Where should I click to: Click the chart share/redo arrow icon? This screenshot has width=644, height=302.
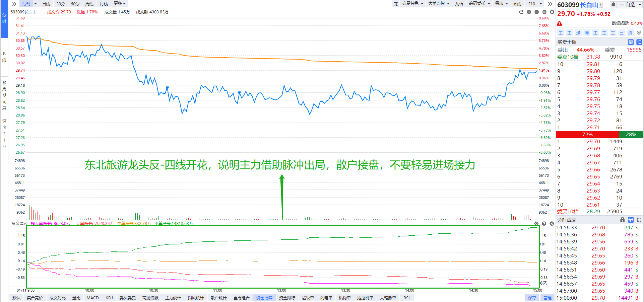(x=521, y=12)
